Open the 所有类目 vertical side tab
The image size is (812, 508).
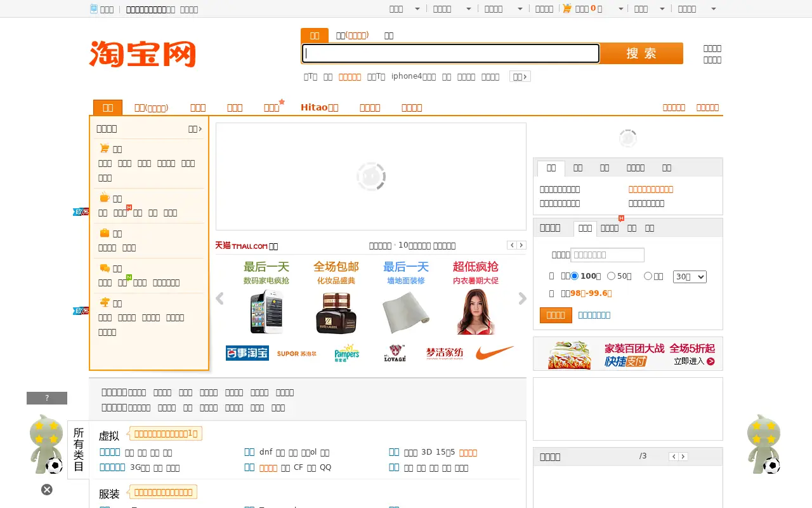79,450
